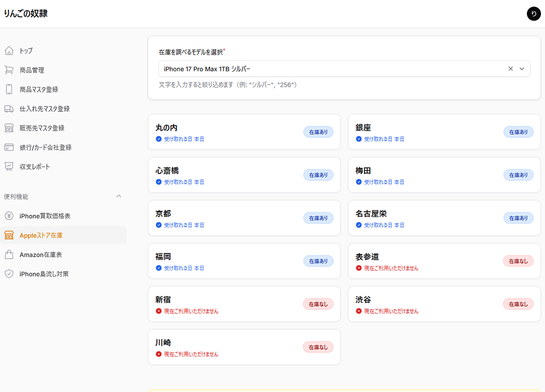Click the 販売先マスタ登録 storefront icon
Image resolution: width=545 pixels, height=392 pixels.
[x=9, y=128]
